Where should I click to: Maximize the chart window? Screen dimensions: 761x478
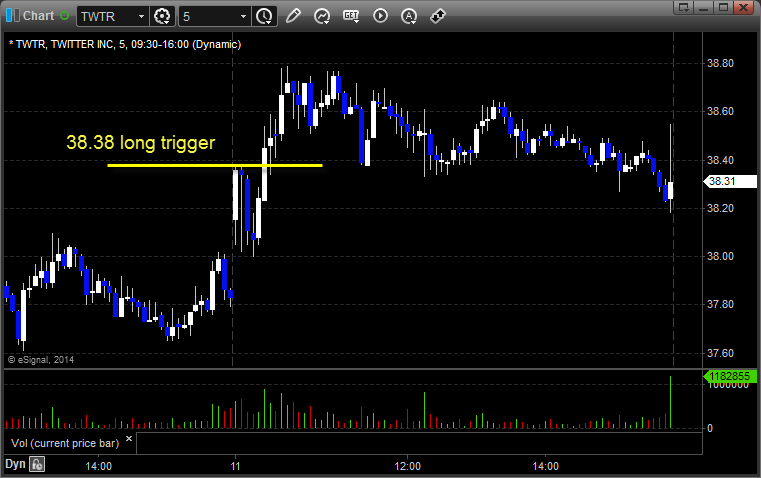(x=723, y=7)
